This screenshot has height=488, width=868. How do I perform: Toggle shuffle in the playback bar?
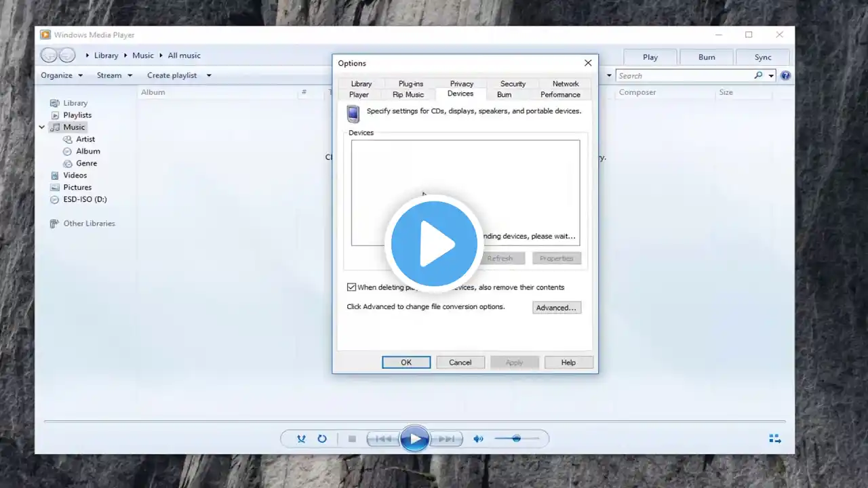(301, 439)
